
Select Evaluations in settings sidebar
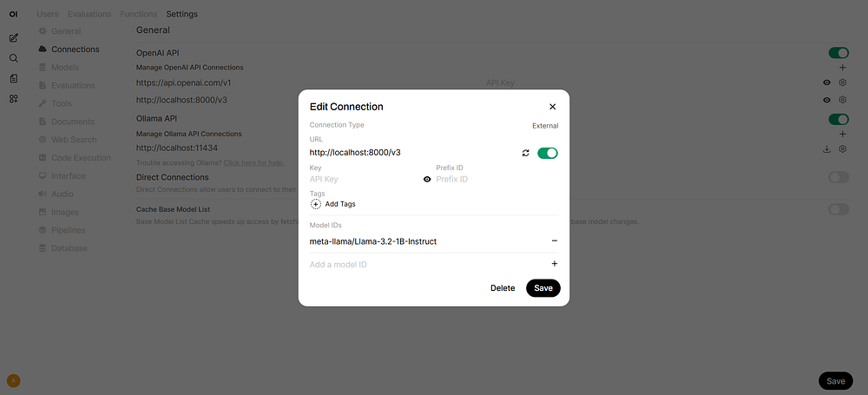67,85
